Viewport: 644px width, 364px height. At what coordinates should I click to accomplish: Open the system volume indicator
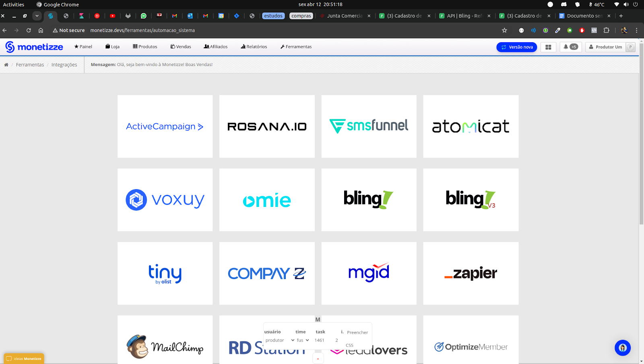tap(626, 4)
